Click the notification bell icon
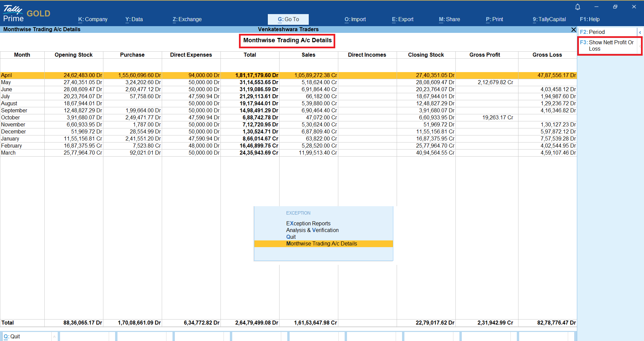The image size is (644, 341). click(x=578, y=7)
